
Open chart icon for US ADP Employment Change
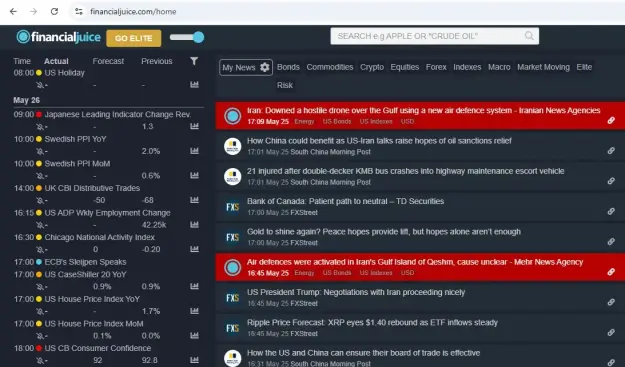click(194, 225)
